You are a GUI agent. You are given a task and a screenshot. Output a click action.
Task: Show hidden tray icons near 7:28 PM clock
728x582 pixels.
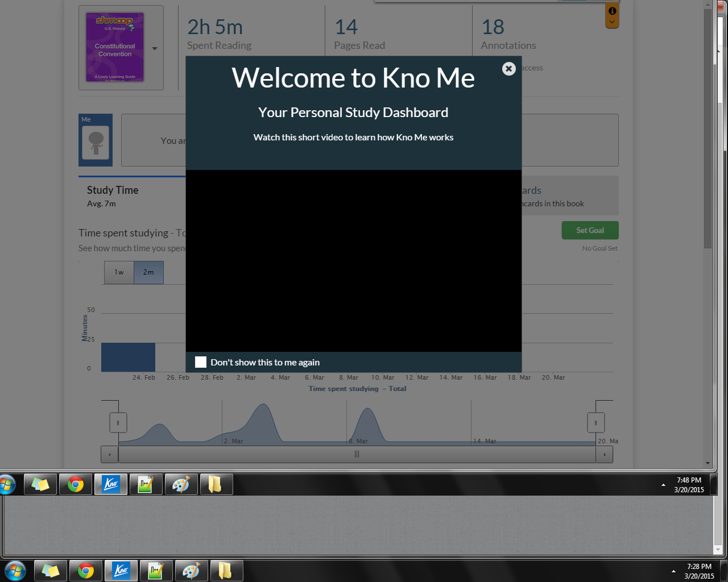[x=673, y=571]
